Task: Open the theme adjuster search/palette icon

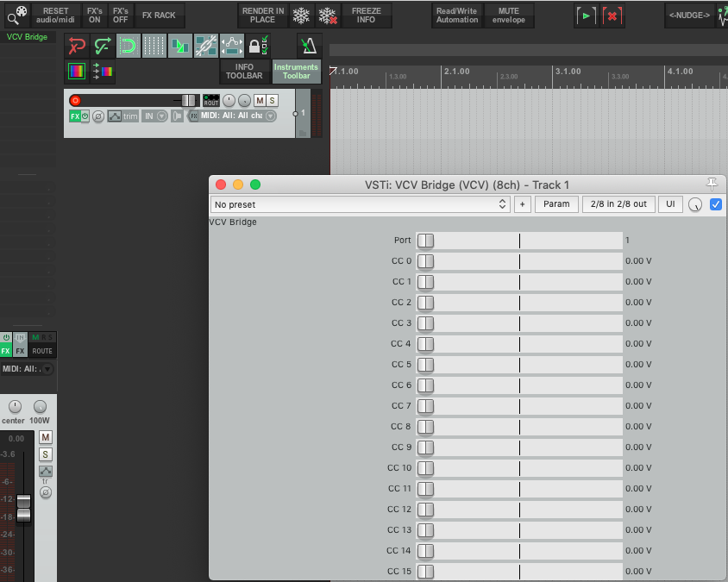Action: coord(17,16)
